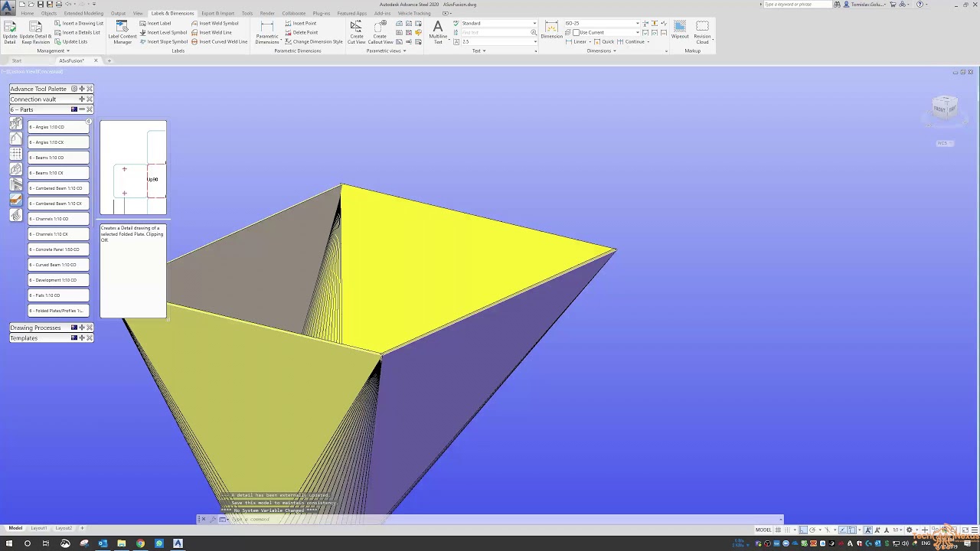Select the highlighted orange palette category icon
This screenshot has height=551, width=980.
(x=16, y=200)
